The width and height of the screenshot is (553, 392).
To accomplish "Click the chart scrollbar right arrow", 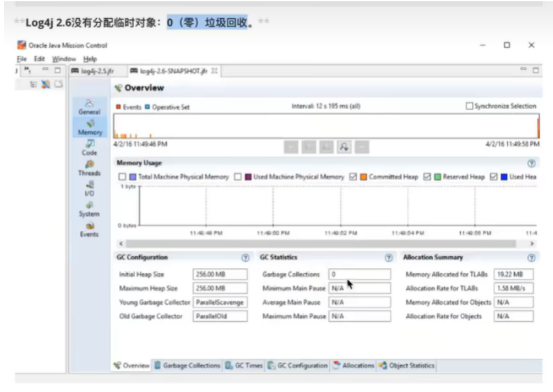I will 532,244.
